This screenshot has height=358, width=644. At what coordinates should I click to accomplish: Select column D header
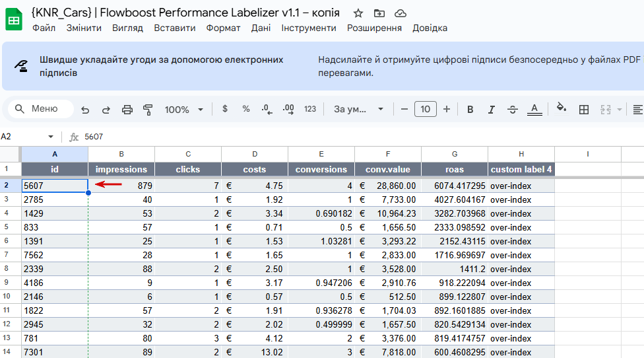(255, 154)
